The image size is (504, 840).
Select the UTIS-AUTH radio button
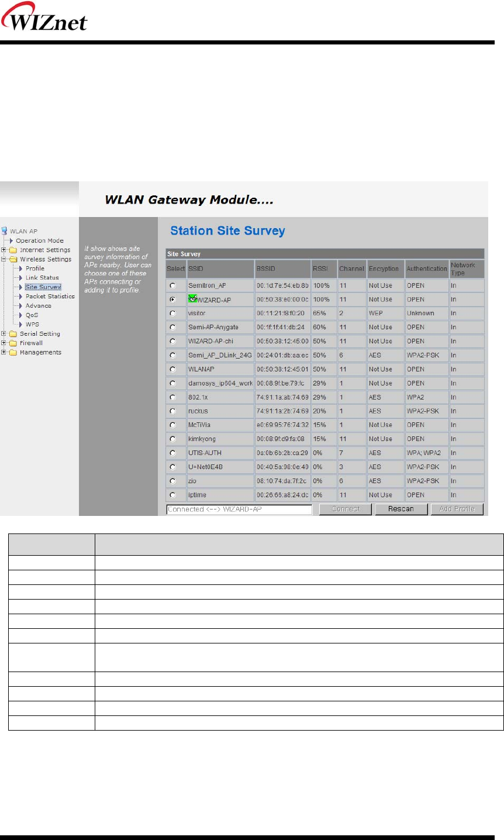pyautogui.click(x=172, y=453)
